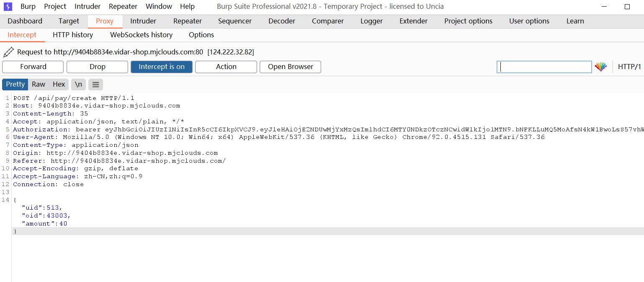644x282 pixels.
Task: Switch to Raw view mode
Action: (x=39, y=85)
